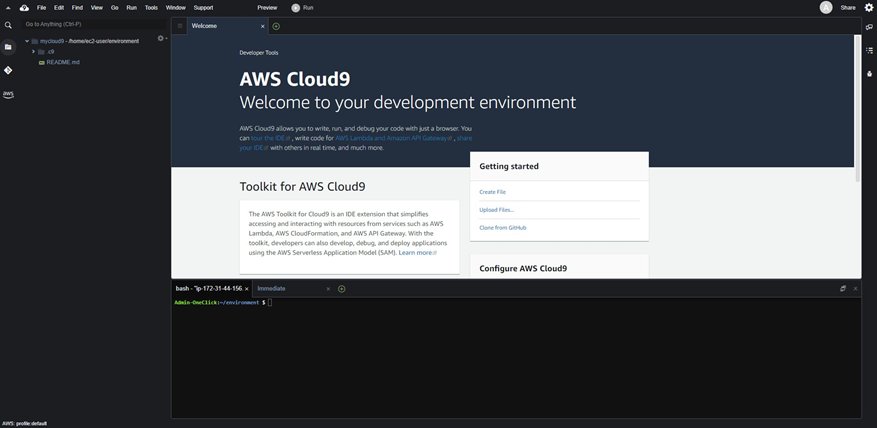
Task: Click the Upload Files... link
Action: 497,210
